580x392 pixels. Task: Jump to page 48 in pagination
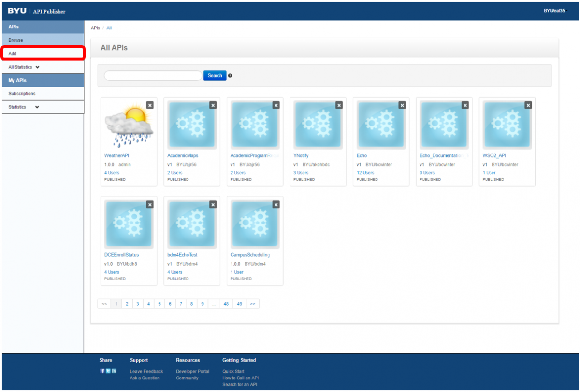coord(226,304)
